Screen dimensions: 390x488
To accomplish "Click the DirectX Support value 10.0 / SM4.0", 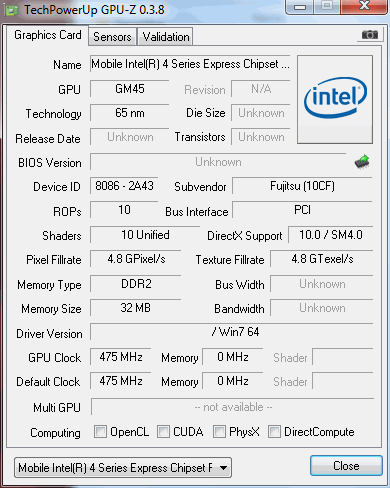I will (x=330, y=235).
